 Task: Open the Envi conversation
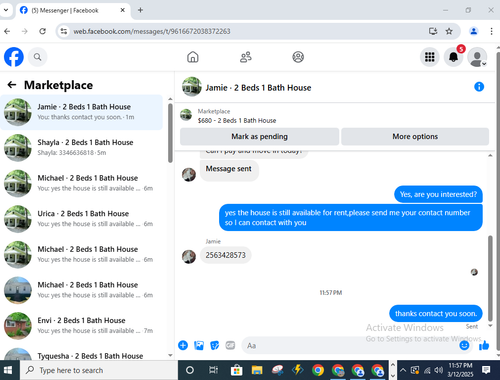tap(82, 326)
